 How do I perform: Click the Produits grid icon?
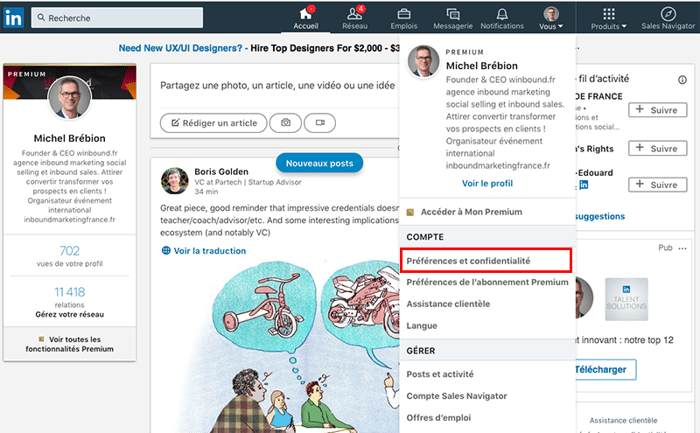(x=609, y=14)
